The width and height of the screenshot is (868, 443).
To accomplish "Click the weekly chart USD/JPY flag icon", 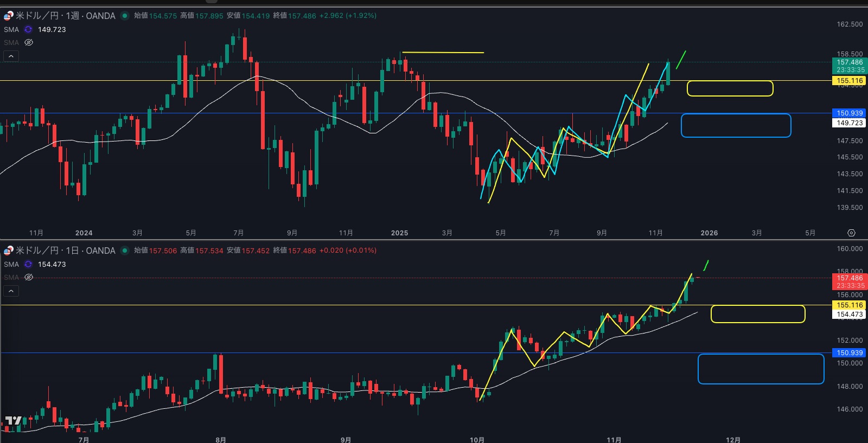I will 8,16.
